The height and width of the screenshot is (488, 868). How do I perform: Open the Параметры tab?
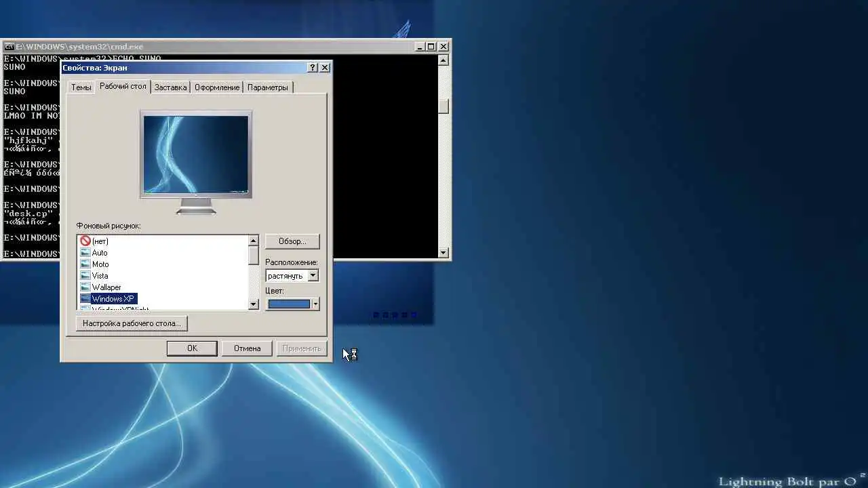(x=267, y=87)
